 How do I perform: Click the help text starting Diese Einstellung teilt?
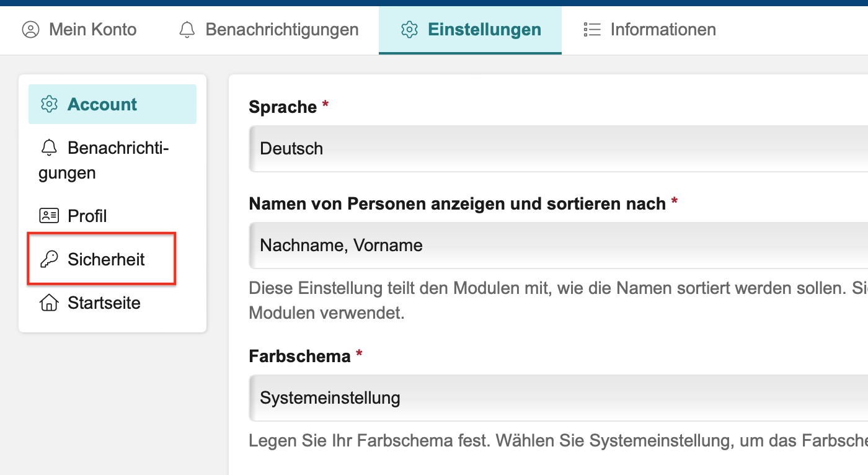pos(558,301)
